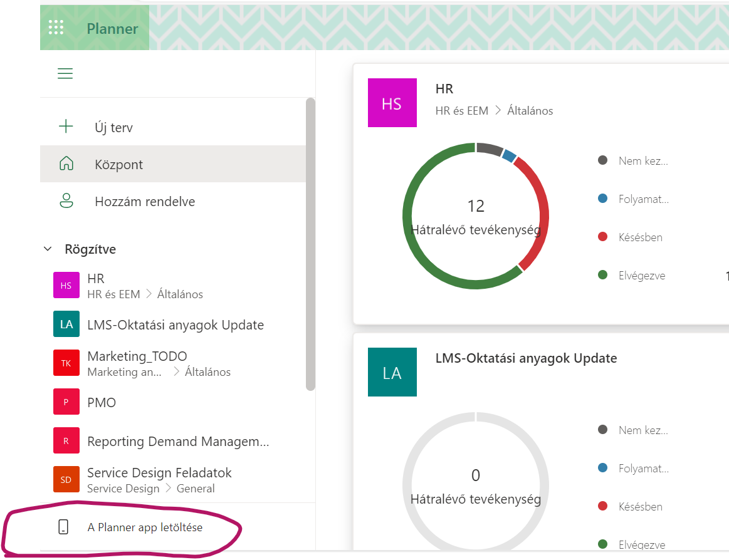Click the large LA tile on LMS card
This screenshot has width=729, height=560.
coord(392,372)
